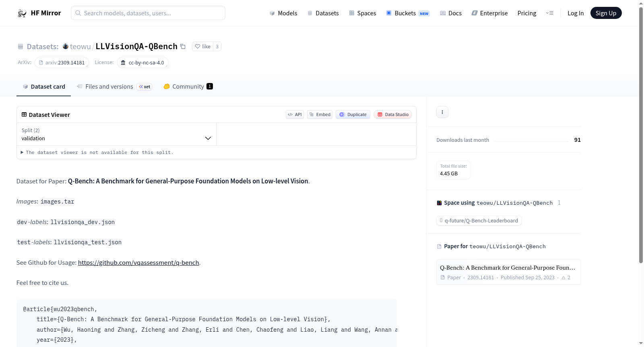Click the Downloads last month value 91
644x347 pixels.
pyautogui.click(x=577, y=140)
